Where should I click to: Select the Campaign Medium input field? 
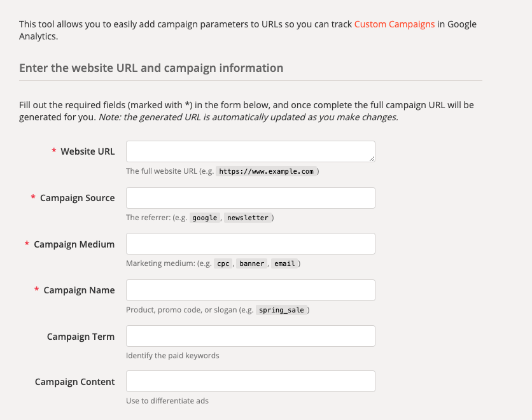tap(250, 244)
